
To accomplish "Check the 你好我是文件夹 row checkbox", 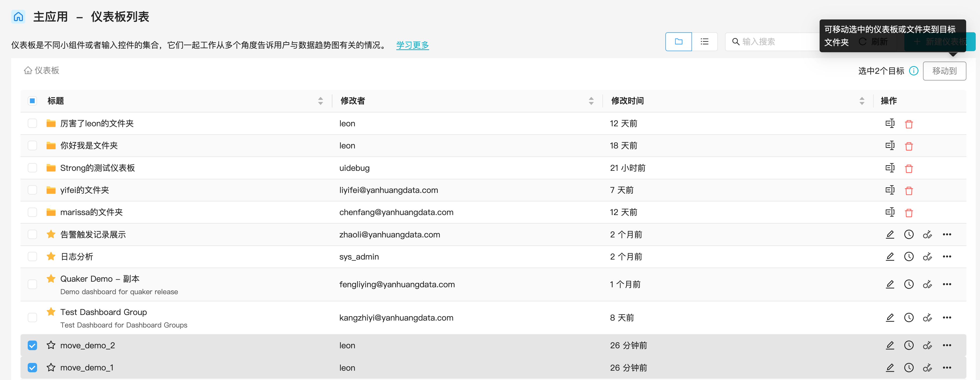I will tap(32, 145).
